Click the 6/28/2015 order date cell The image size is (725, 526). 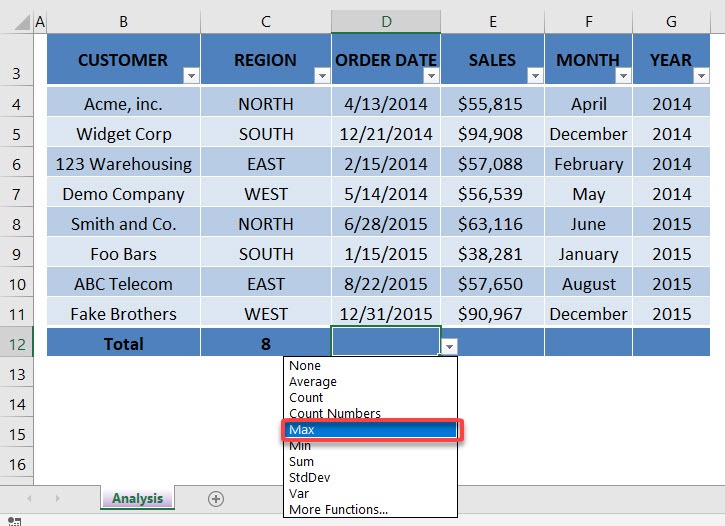(386, 224)
